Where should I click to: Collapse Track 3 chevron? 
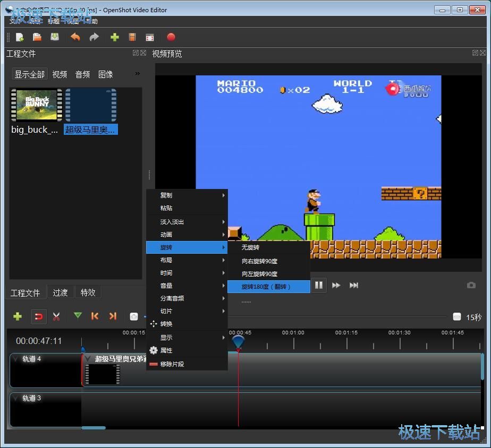[15, 398]
